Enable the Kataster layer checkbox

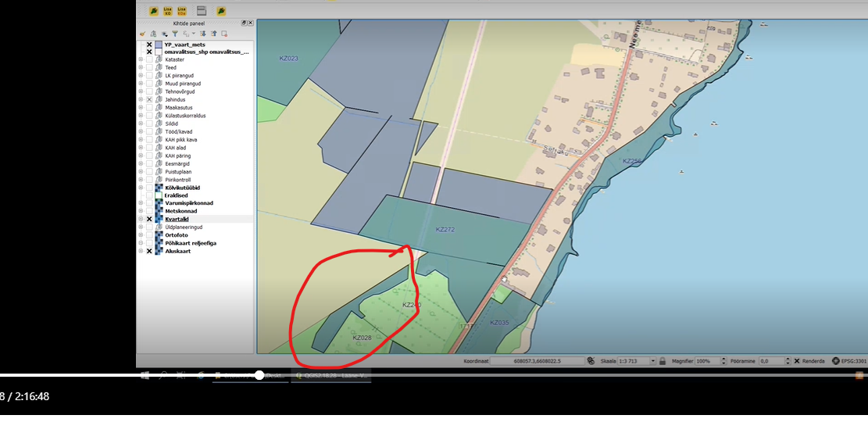[x=149, y=59]
